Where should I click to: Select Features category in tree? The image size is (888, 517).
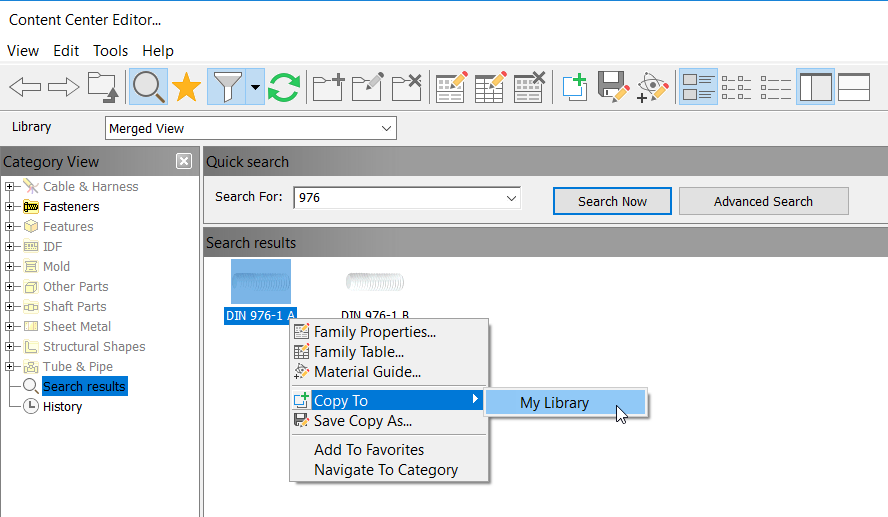point(68,227)
